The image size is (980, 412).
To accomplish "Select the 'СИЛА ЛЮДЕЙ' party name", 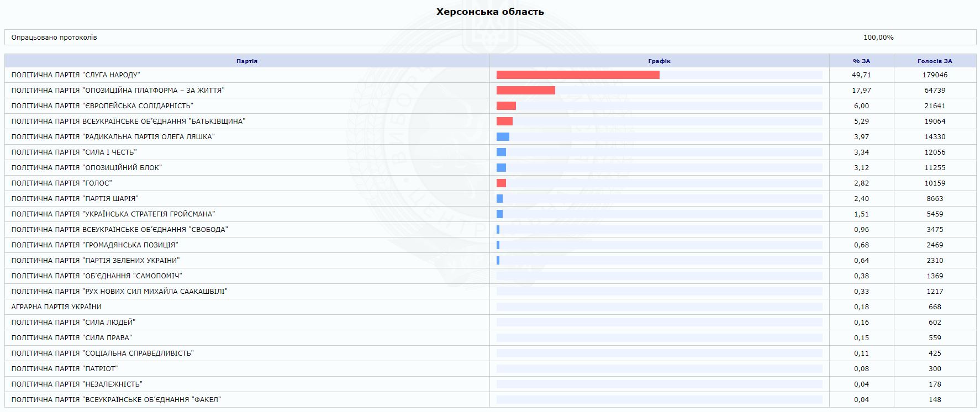I will [73, 323].
